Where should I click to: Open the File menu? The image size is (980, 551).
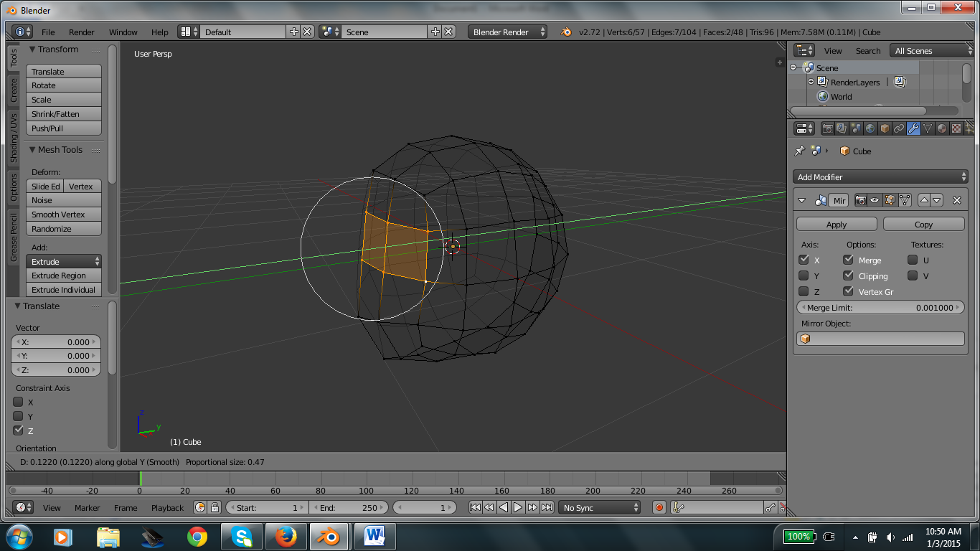48,32
